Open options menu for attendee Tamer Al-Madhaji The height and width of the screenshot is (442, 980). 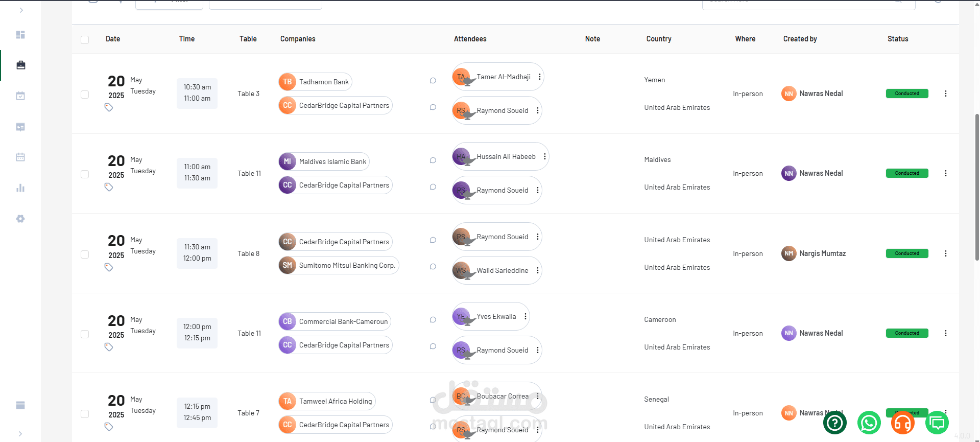539,77
